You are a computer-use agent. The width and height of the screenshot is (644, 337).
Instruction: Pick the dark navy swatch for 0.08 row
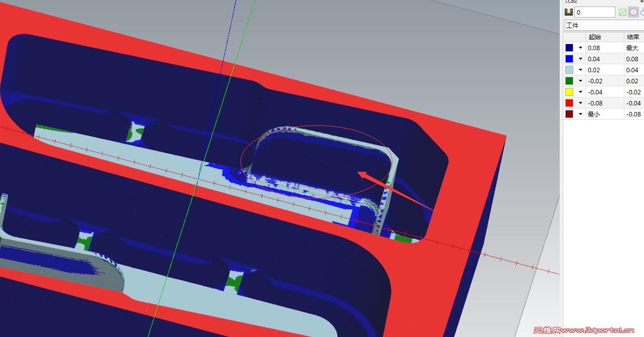click(x=569, y=48)
